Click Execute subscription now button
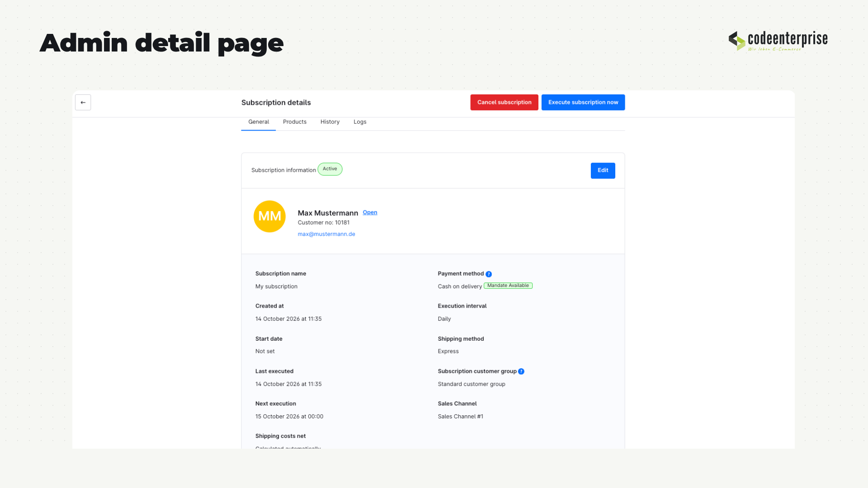This screenshot has width=868, height=488. click(583, 103)
